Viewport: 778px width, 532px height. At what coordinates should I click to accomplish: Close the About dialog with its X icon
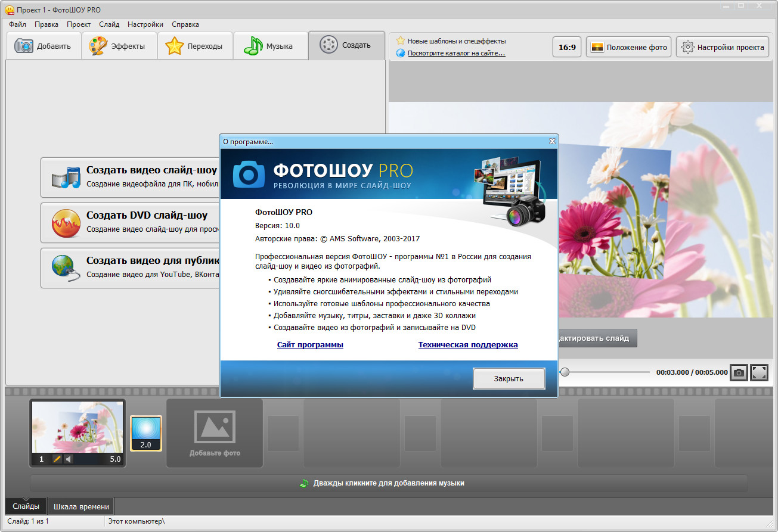tap(552, 141)
